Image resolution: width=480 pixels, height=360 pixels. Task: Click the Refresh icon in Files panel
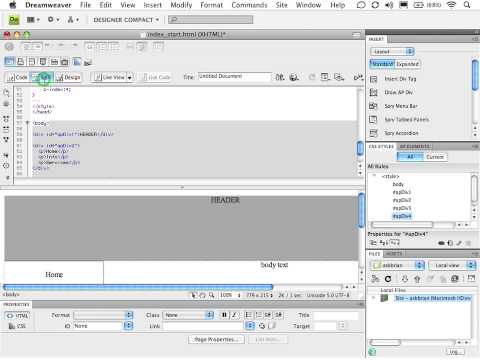pyautogui.click(x=388, y=279)
